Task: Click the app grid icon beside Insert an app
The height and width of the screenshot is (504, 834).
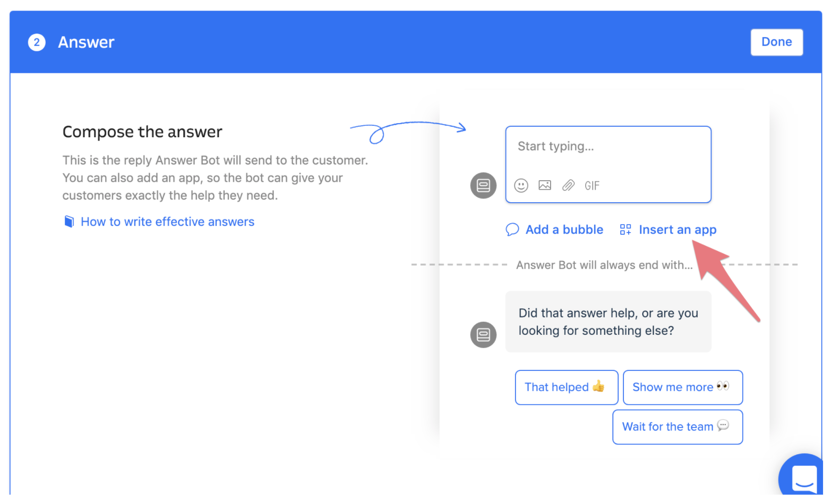Action: point(625,229)
